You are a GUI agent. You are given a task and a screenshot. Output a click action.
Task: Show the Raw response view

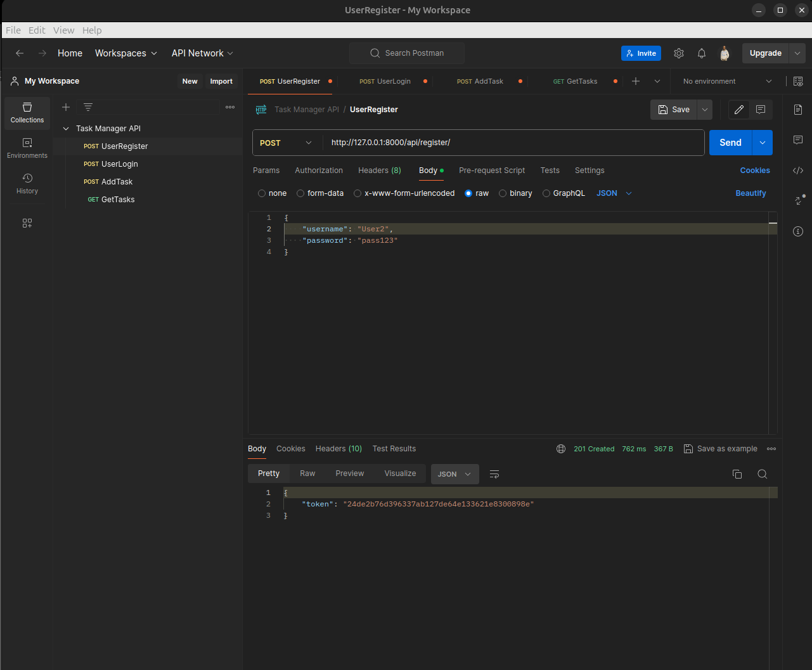307,474
